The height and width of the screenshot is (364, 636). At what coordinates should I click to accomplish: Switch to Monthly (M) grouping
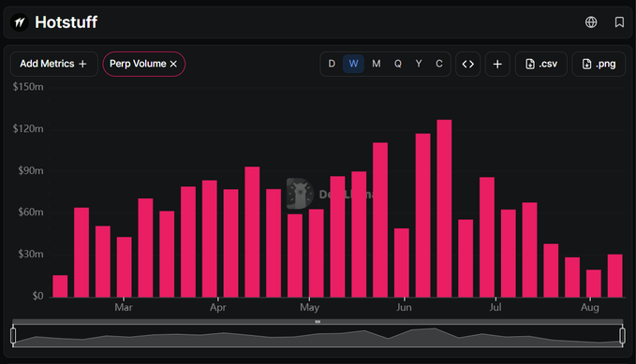click(x=377, y=64)
